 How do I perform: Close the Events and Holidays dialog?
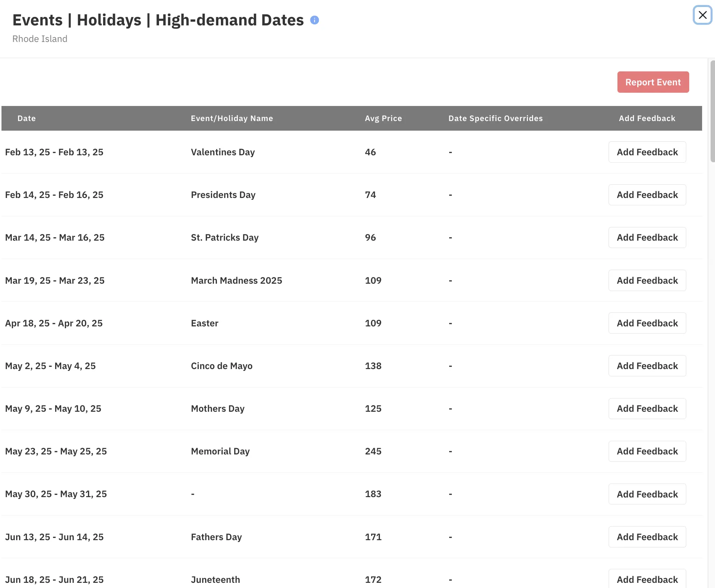click(x=702, y=15)
